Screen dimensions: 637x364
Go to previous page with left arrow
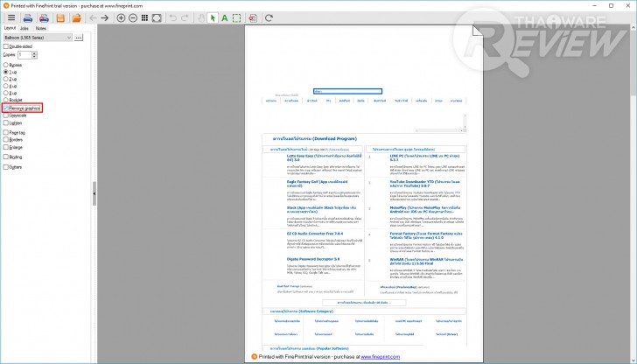[x=93, y=17]
